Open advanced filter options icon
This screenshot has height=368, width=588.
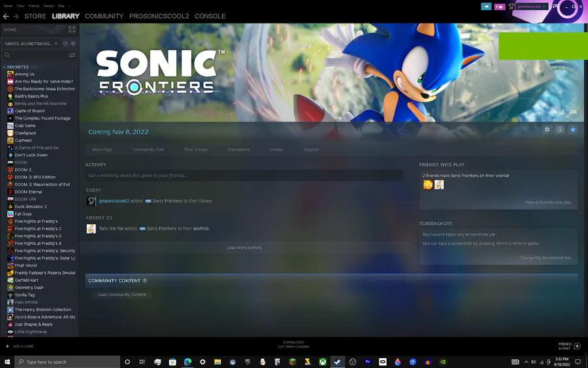(72, 55)
